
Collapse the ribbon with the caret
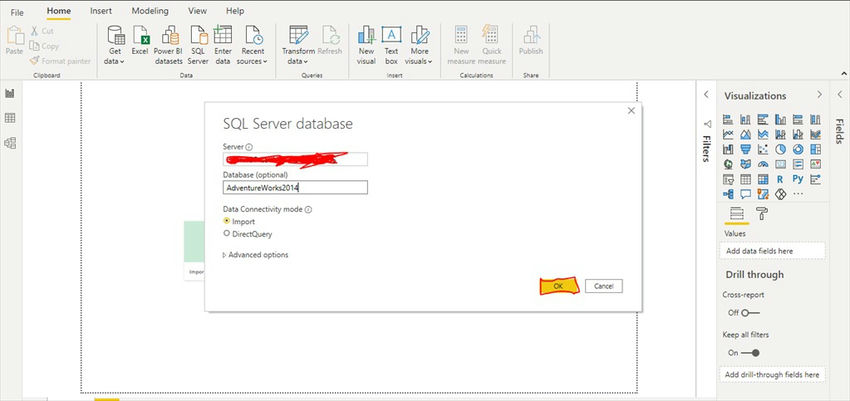click(x=843, y=73)
